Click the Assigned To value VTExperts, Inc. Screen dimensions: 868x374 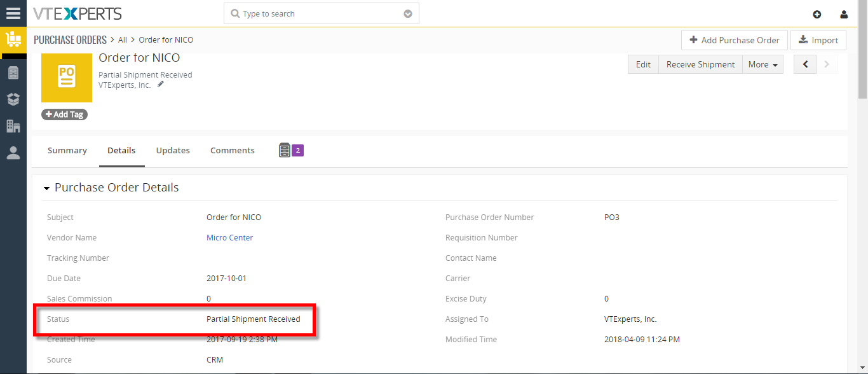pyautogui.click(x=630, y=319)
